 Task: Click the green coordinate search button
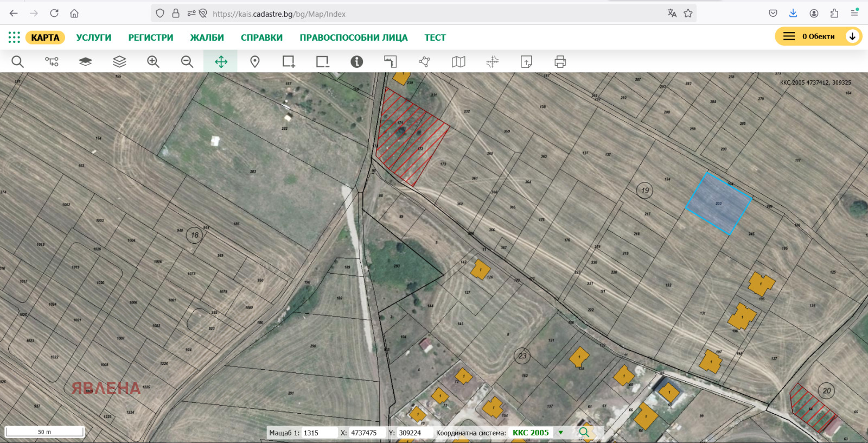click(584, 433)
